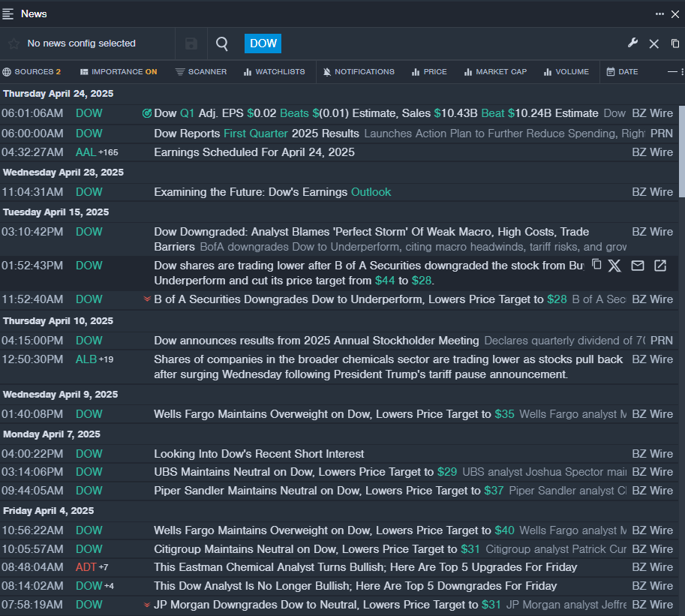The height and width of the screenshot is (616, 685).
Task: Open This Dow Analyst Is No Longer Bullish
Action: 356,586
